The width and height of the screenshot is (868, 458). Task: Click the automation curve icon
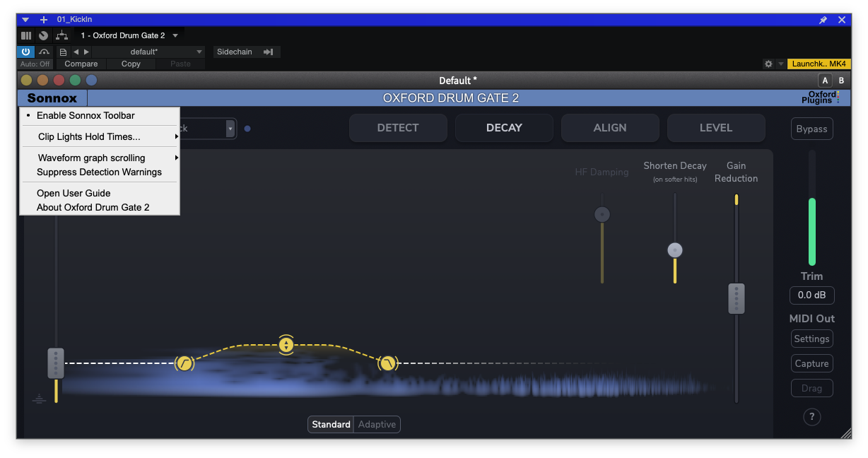tap(45, 52)
